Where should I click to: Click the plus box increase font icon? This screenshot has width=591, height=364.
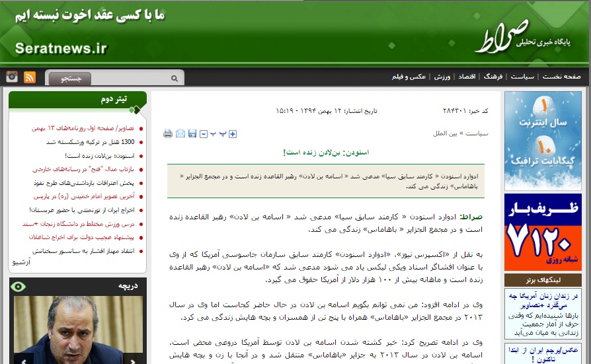pyautogui.click(x=233, y=134)
